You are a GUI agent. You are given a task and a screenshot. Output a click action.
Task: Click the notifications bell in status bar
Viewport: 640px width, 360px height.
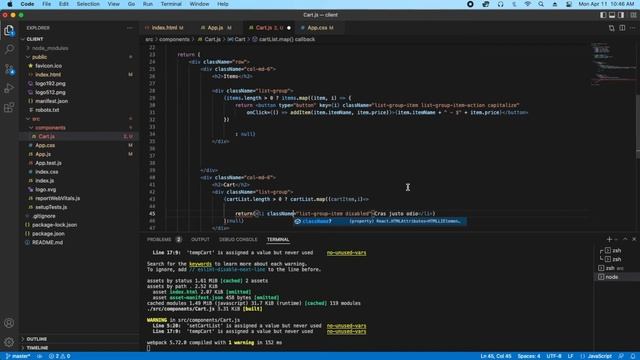pos(633,356)
